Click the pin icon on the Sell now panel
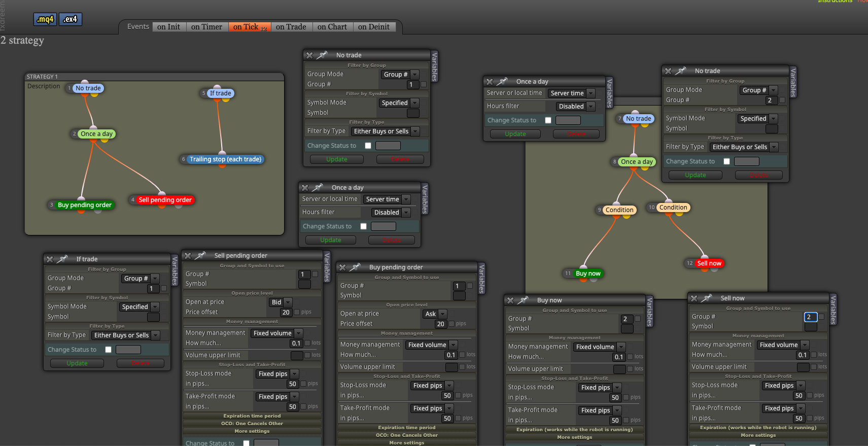This screenshot has width=868, height=446. (707, 298)
